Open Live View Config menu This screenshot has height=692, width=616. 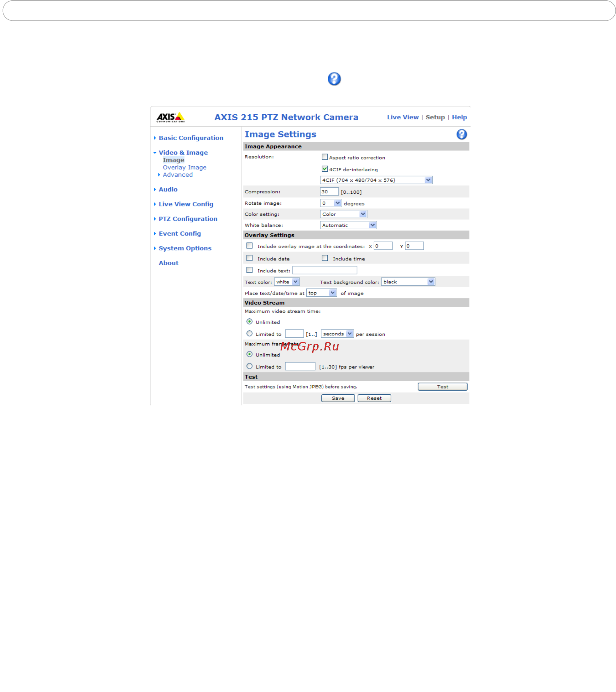point(186,204)
